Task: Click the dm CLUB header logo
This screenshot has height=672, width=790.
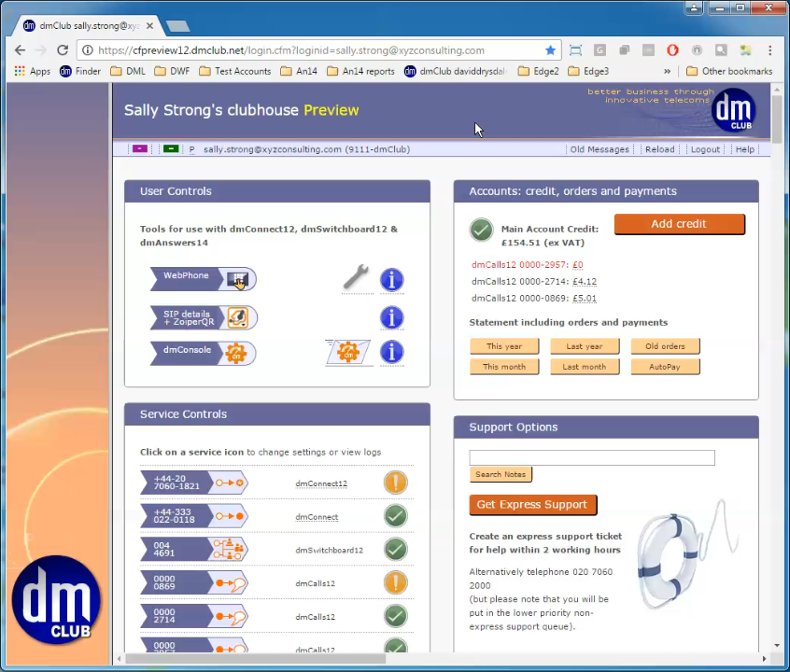Action: coord(734,110)
